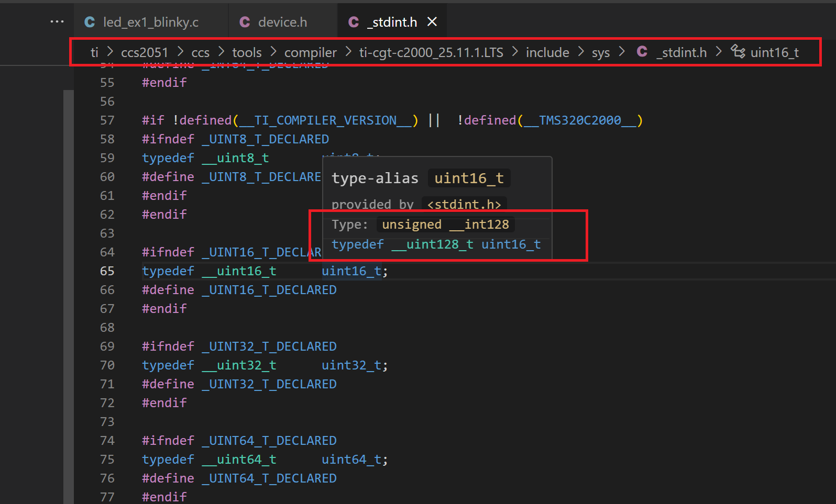Click 'unsigned __int128' type in the tooltip

(x=445, y=225)
